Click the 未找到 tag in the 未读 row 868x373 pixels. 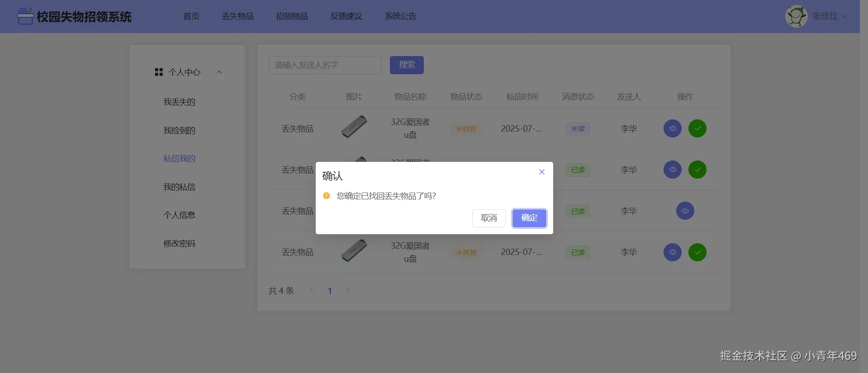point(466,129)
